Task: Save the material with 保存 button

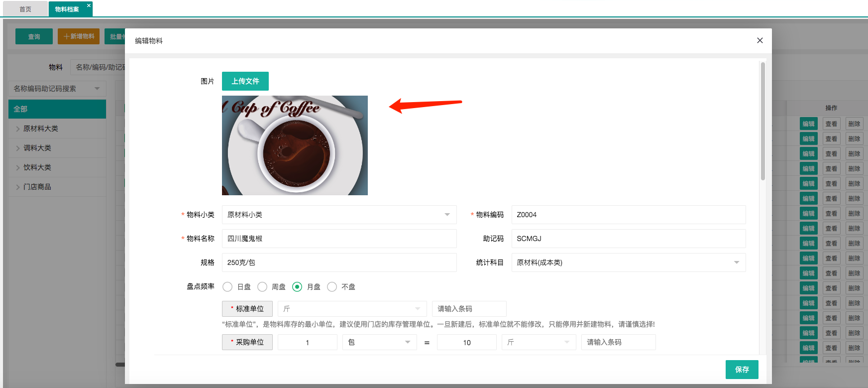Action: tap(742, 370)
